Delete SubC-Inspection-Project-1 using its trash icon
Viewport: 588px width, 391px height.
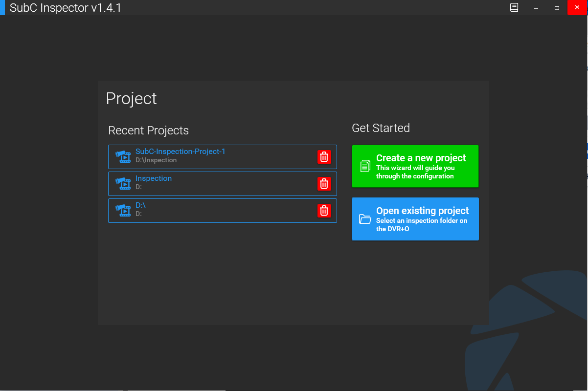click(x=324, y=157)
